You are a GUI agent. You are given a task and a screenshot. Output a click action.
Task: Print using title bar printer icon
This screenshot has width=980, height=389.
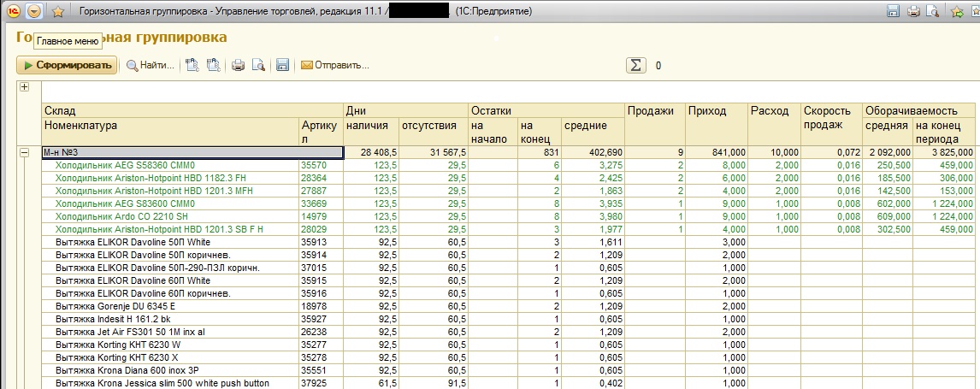point(913,11)
